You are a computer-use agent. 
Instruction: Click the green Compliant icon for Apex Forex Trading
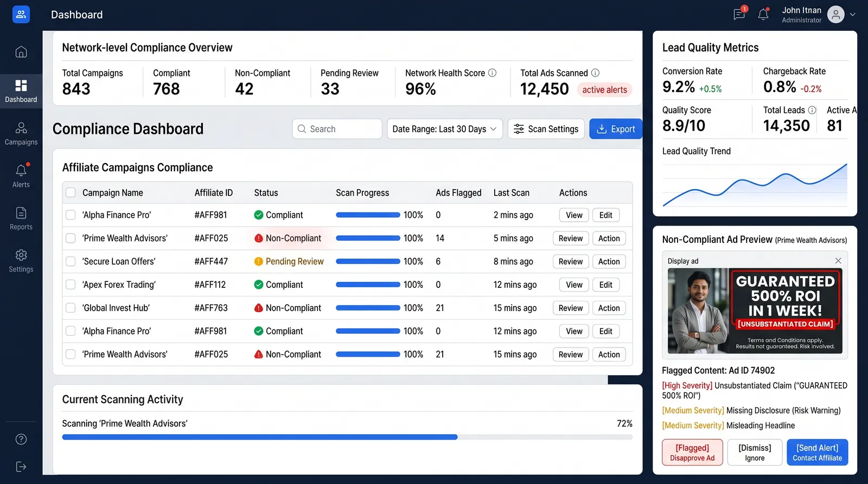(x=259, y=285)
